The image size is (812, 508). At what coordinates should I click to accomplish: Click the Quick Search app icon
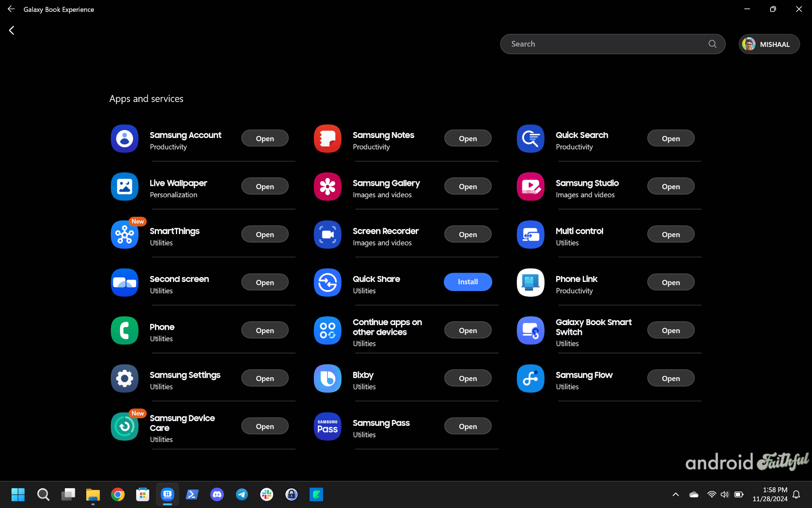(x=530, y=138)
